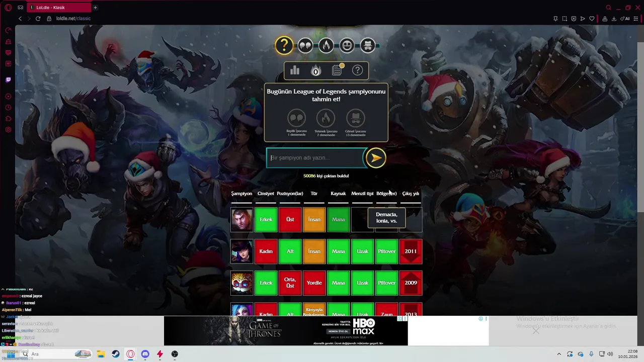Open the HBO Max Game of Thrones ad
The height and width of the screenshot is (362, 644).
pyautogui.click(x=285, y=331)
